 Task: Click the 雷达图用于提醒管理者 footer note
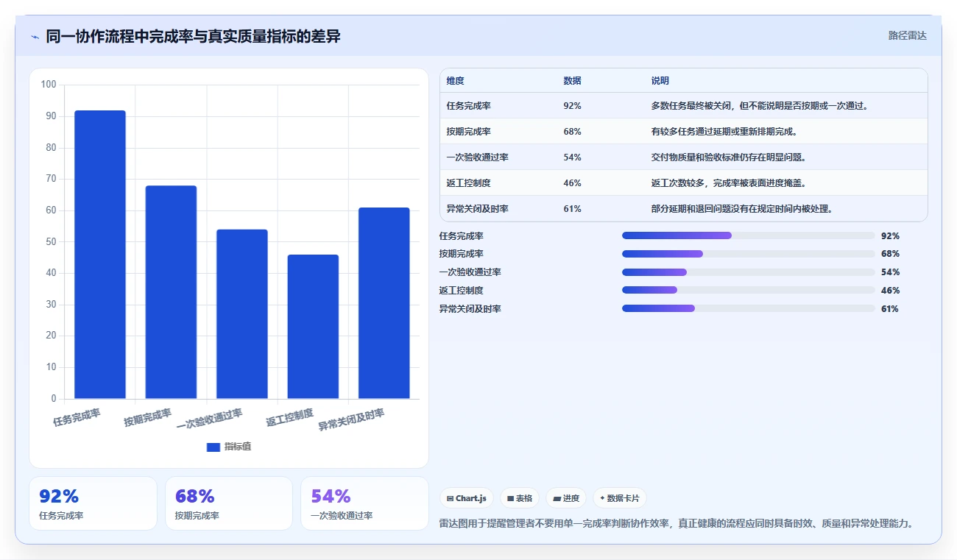677,523
